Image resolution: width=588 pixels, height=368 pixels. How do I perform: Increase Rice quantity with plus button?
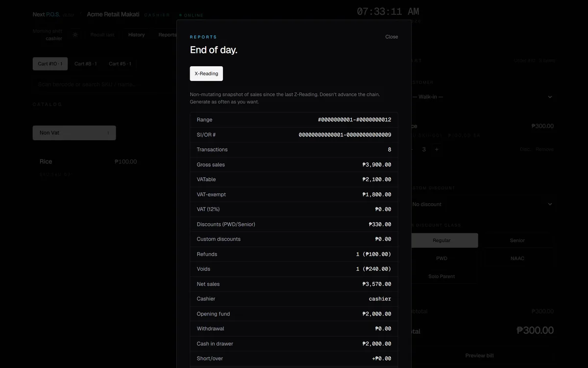437,149
